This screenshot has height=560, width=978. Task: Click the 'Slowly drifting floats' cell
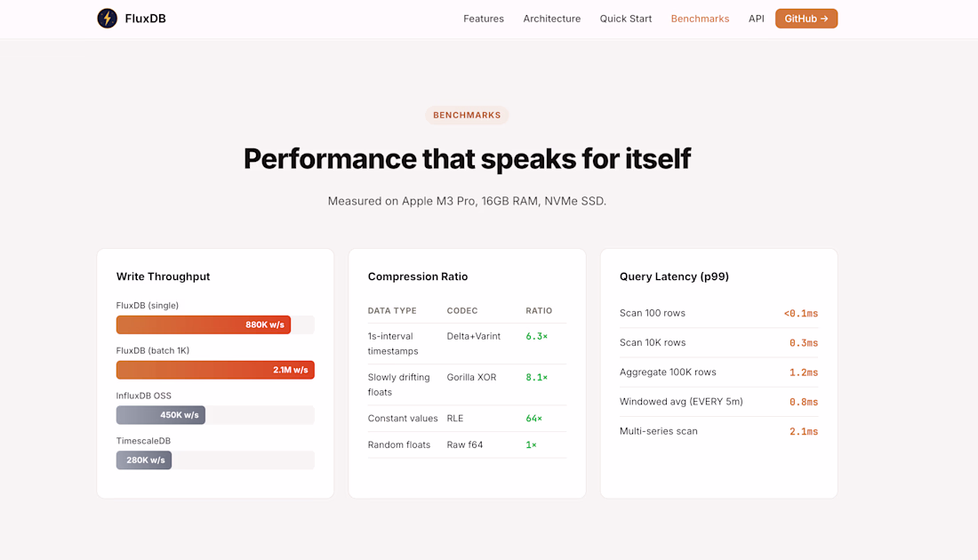[398, 385]
